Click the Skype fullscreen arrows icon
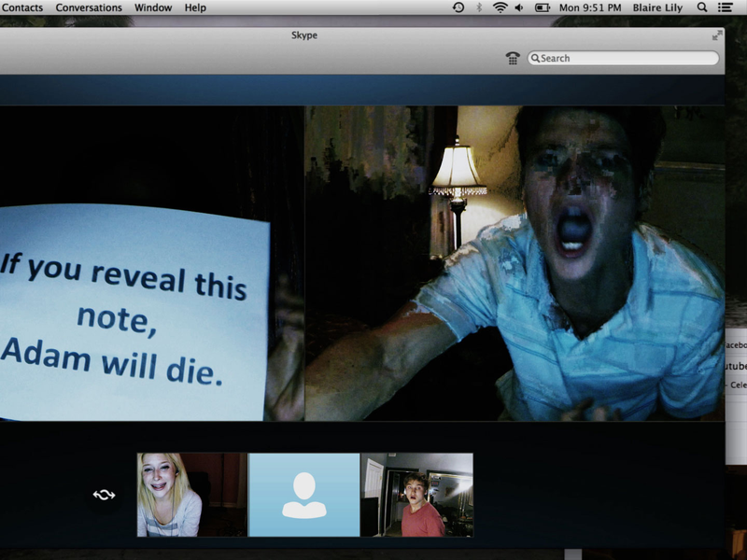747x560 pixels. click(x=717, y=35)
